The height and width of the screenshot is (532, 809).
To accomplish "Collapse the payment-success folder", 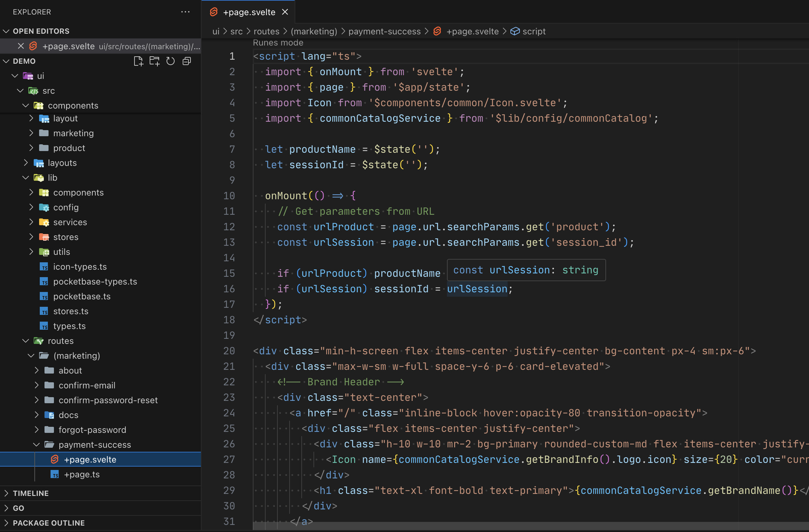I will [37, 445].
